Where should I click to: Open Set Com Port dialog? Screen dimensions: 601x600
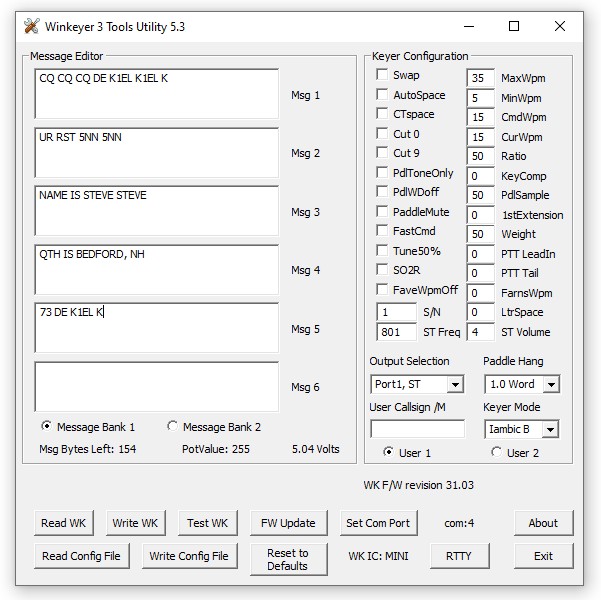(x=378, y=523)
